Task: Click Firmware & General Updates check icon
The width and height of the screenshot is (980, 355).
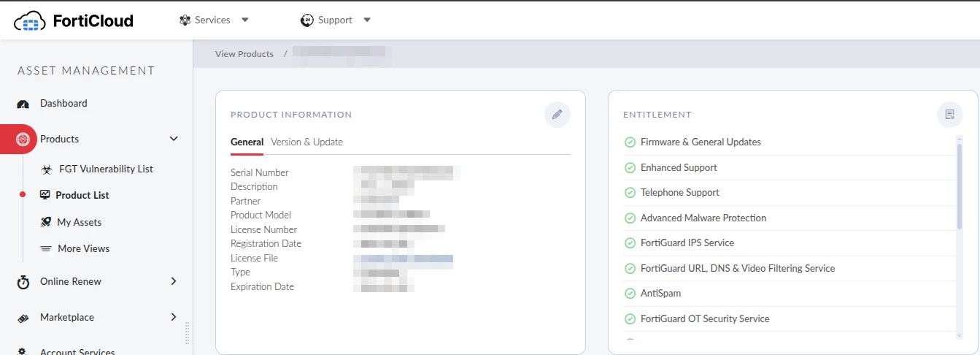Action: pos(630,142)
